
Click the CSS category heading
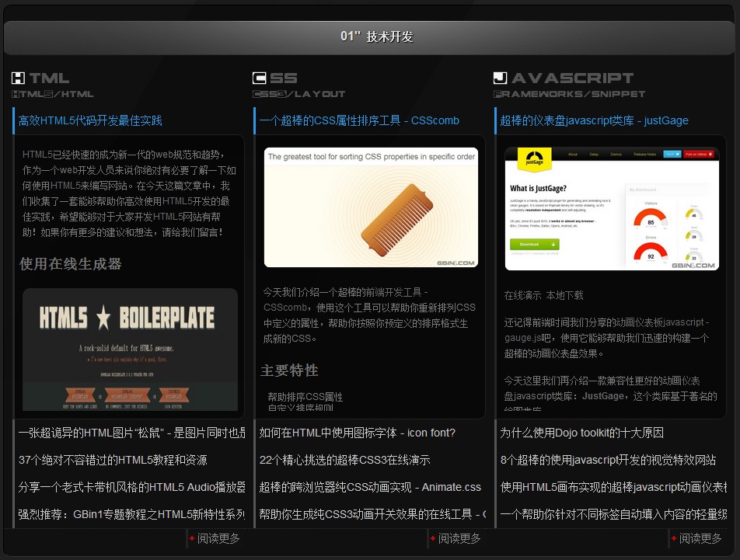275,78
